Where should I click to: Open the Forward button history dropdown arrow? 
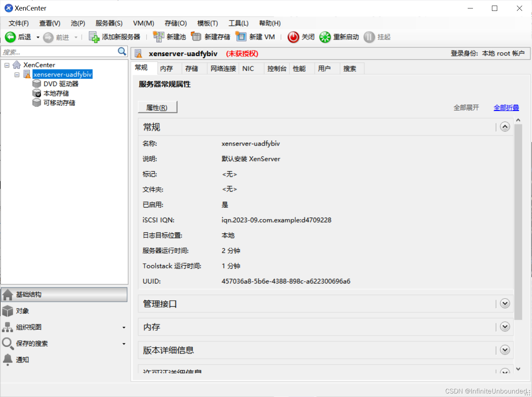click(x=76, y=37)
